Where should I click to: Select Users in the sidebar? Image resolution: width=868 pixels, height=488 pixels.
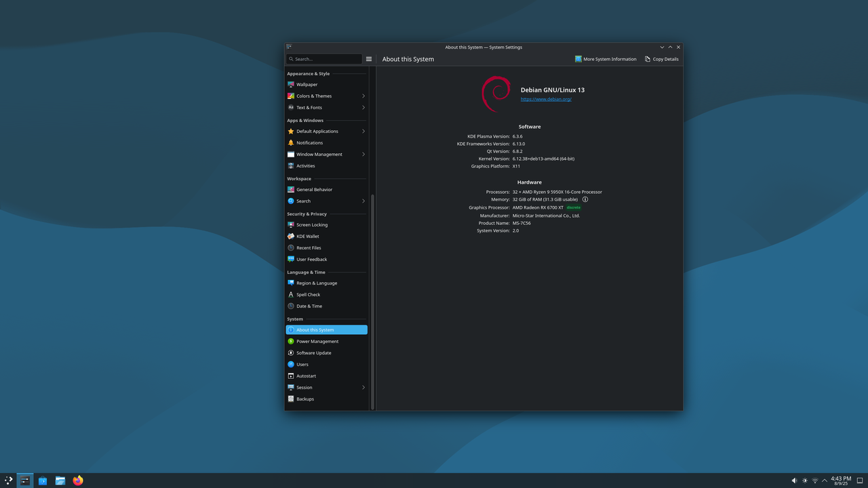point(326,365)
